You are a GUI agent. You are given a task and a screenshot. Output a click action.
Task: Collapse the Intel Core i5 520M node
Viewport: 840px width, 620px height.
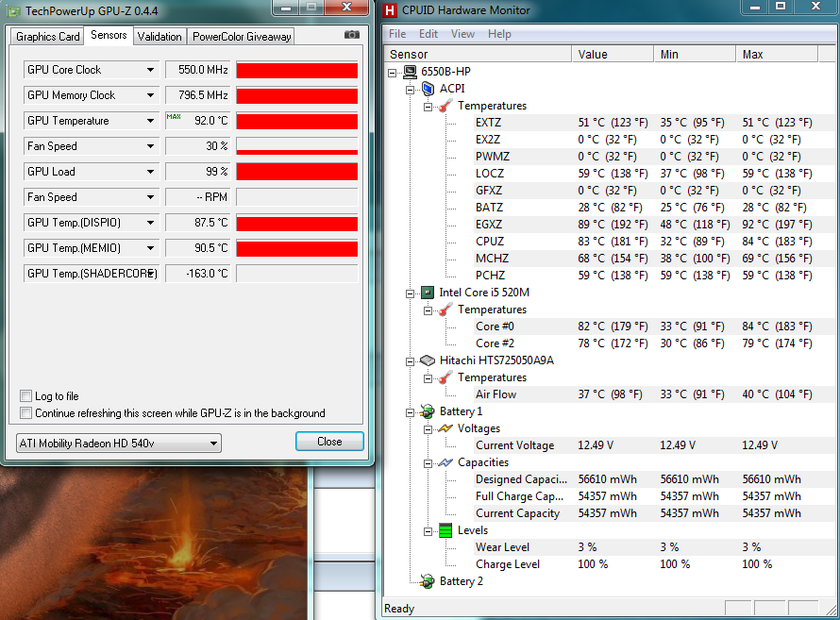click(411, 293)
